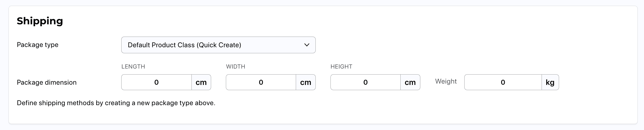Click the chevron arrow in Package type selector
Screen dimensions: 644x130
click(307, 45)
